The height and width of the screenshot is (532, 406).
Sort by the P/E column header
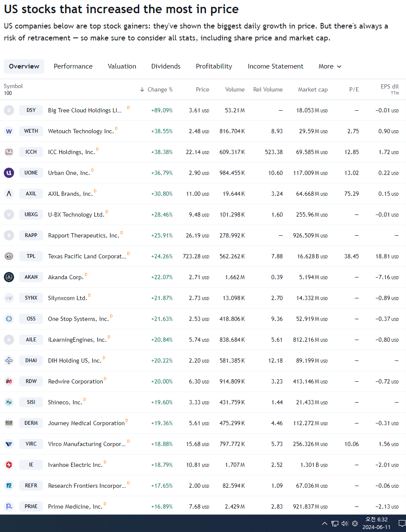(x=354, y=89)
